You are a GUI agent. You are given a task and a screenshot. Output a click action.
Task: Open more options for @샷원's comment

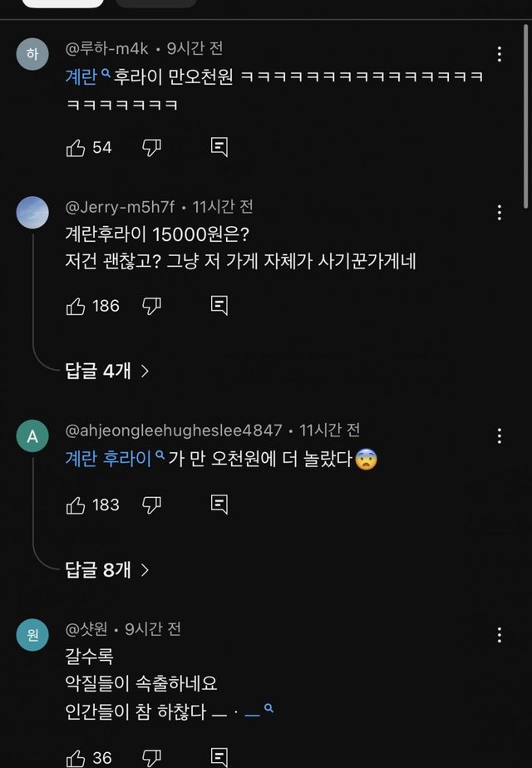point(500,635)
